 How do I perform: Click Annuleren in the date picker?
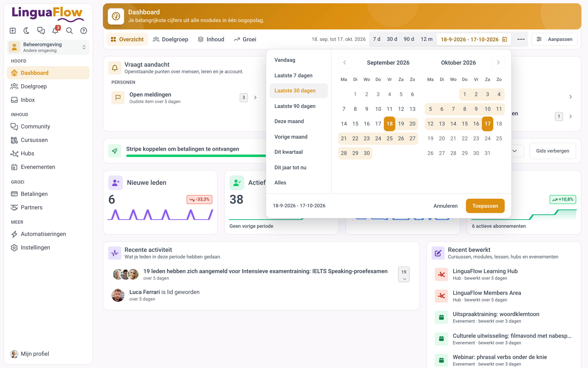click(445, 206)
